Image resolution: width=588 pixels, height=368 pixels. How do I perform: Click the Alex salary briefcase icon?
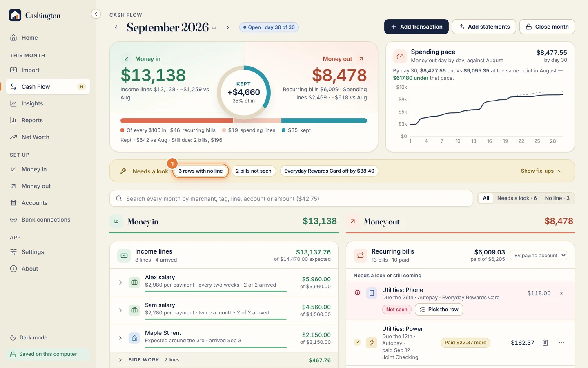[134, 283]
